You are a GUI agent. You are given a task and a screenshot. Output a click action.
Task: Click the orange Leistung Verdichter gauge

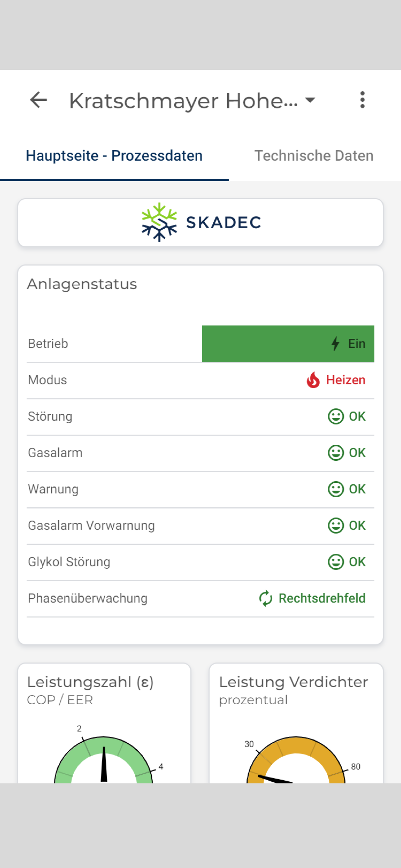(296, 760)
